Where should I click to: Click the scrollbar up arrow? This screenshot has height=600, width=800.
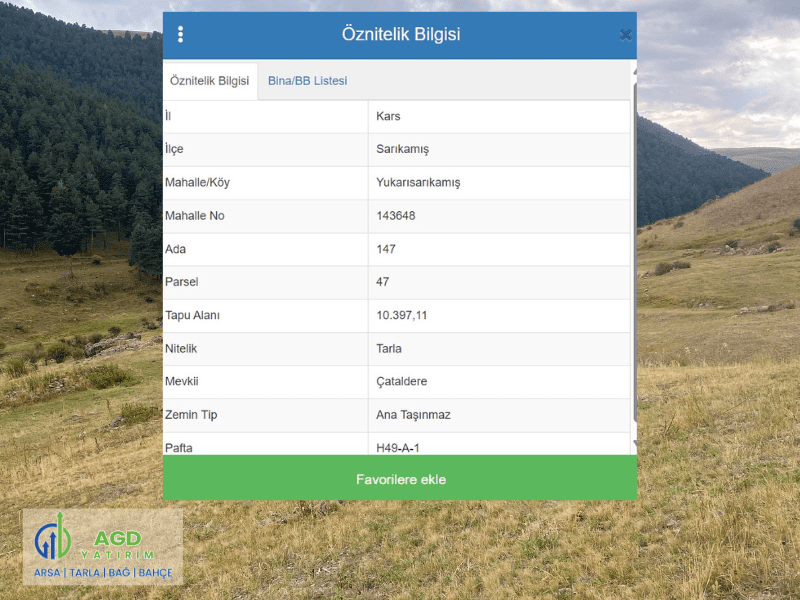click(634, 72)
